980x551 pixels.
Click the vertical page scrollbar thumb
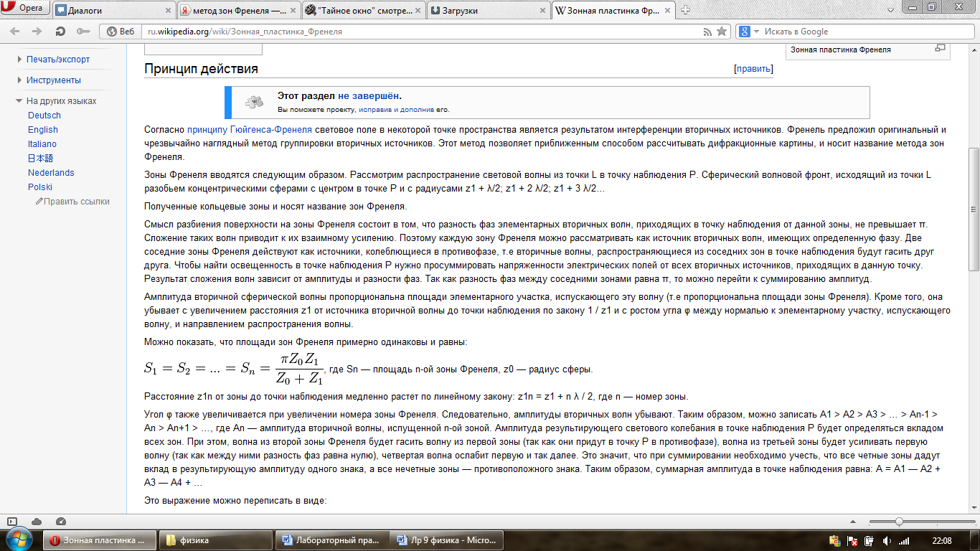tap(974, 208)
